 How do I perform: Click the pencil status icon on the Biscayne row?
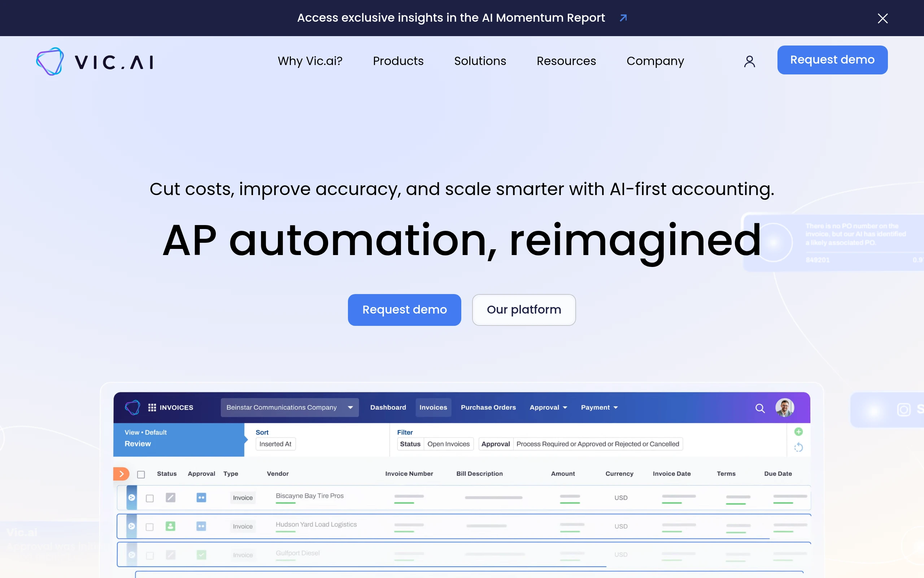pos(170,497)
